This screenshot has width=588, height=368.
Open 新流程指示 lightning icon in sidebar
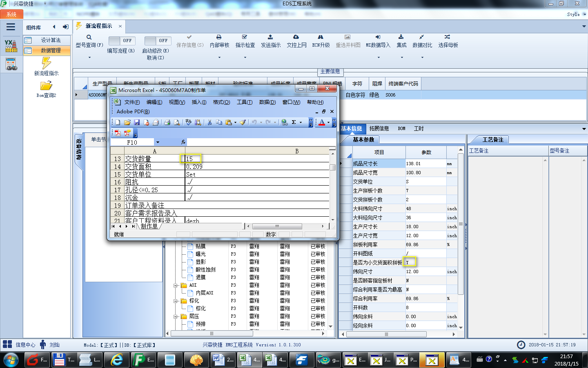click(x=46, y=63)
